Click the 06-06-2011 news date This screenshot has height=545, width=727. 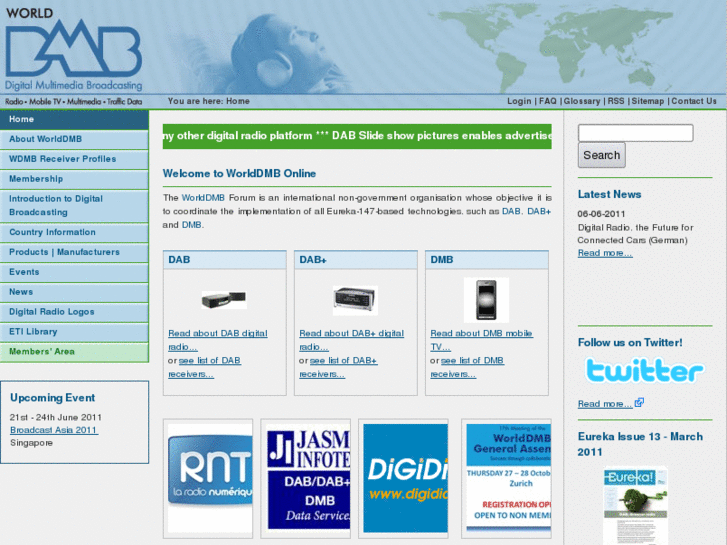(x=601, y=214)
